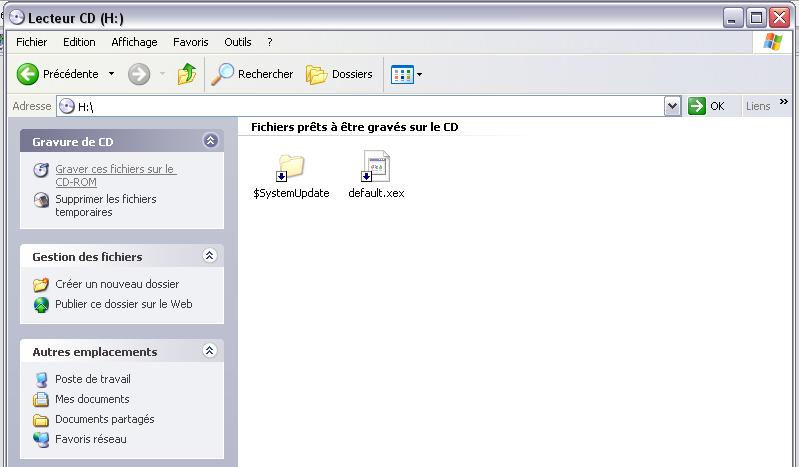
Task: Expand the address bar dropdown
Action: point(672,106)
